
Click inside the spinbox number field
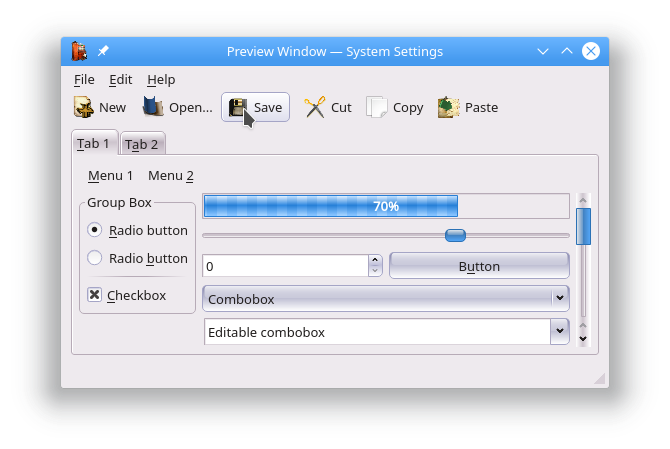pos(285,266)
